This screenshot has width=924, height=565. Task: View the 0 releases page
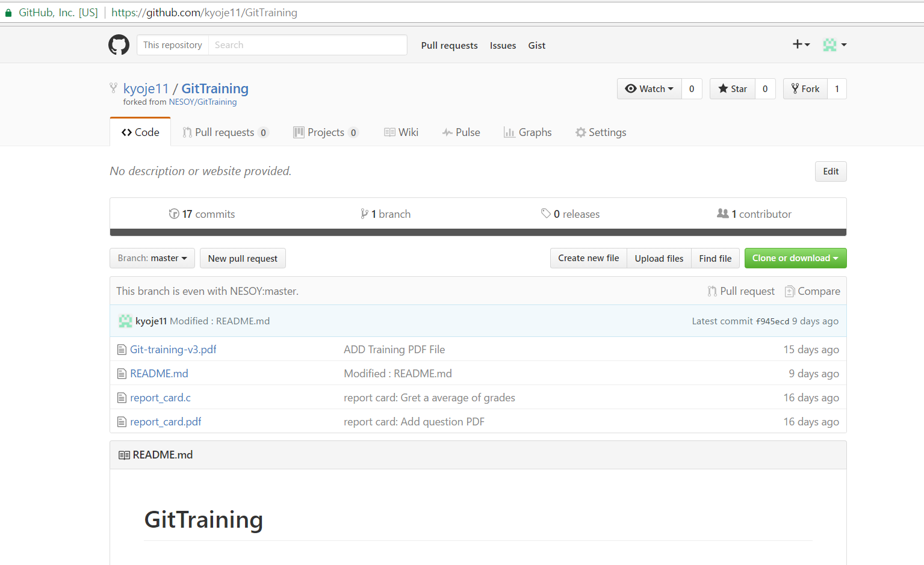570,214
